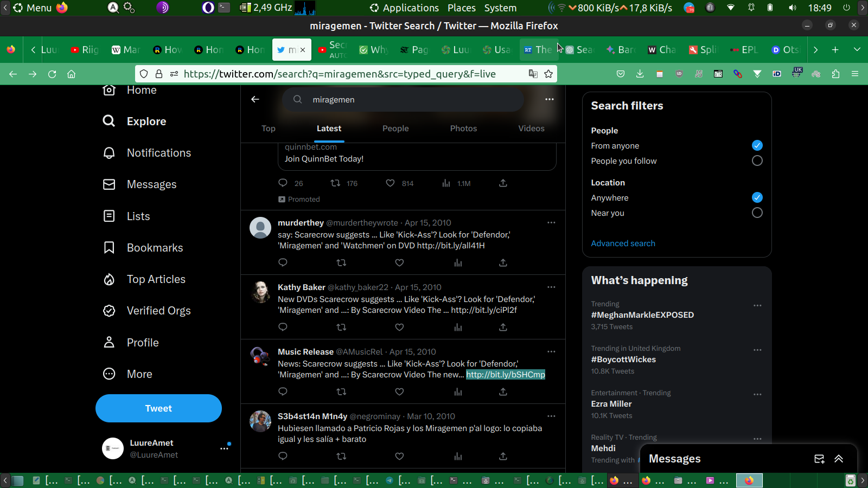View analytics for Kathy Baker's tweet
The image size is (868, 488).
[458, 327]
